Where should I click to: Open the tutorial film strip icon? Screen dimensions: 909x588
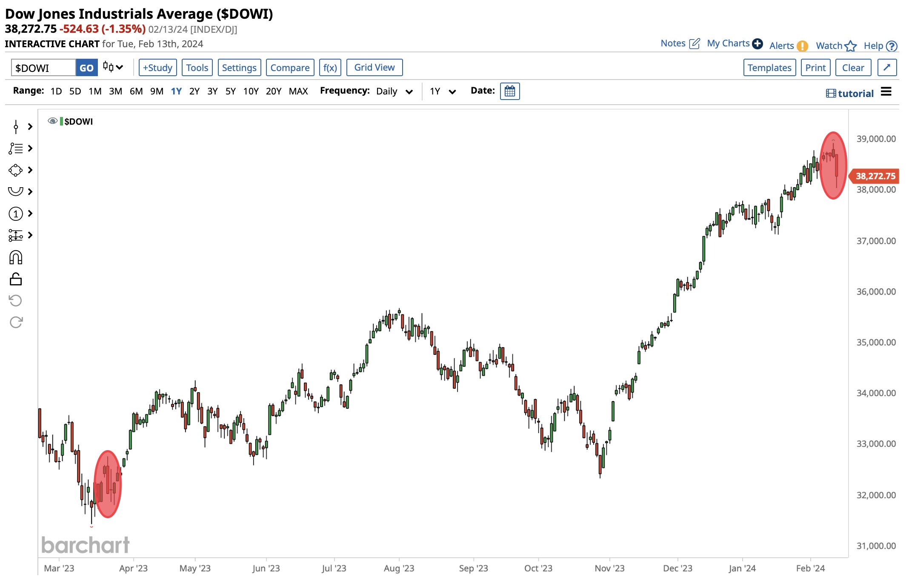831,94
